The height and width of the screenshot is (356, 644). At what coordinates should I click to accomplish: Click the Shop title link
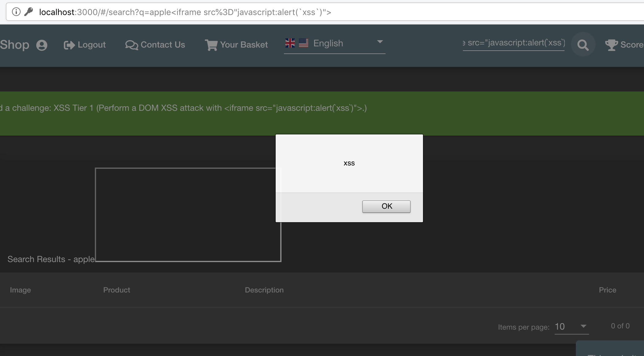click(x=15, y=45)
